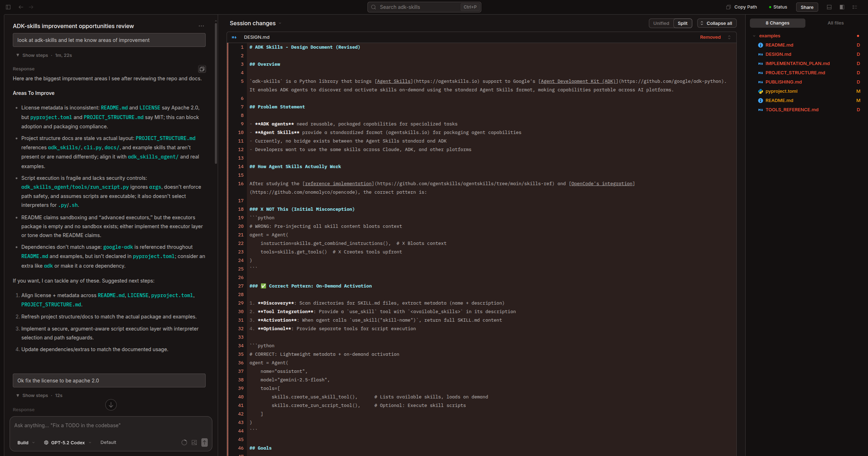Click the red dot beside examples folder
The width and height of the screenshot is (868, 456).
pyautogui.click(x=858, y=36)
